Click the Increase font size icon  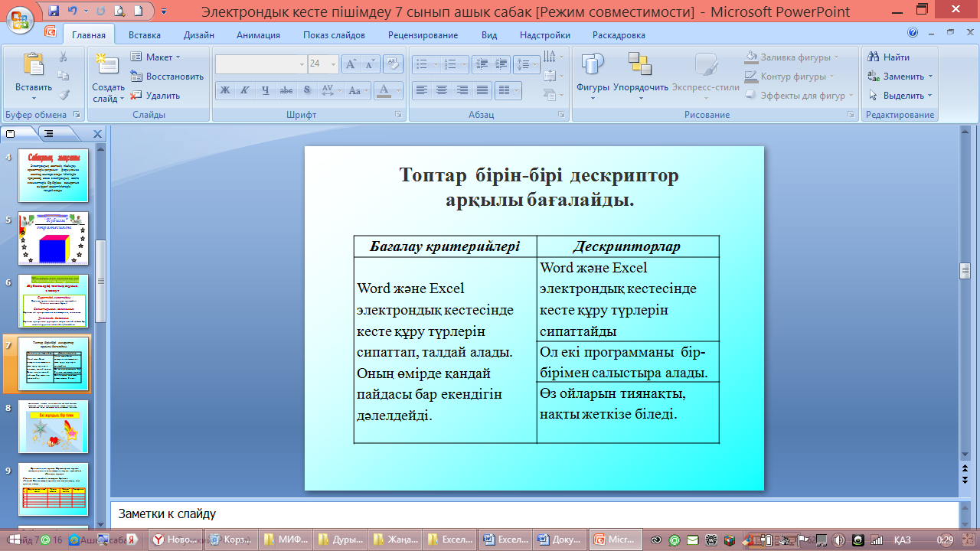[351, 64]
